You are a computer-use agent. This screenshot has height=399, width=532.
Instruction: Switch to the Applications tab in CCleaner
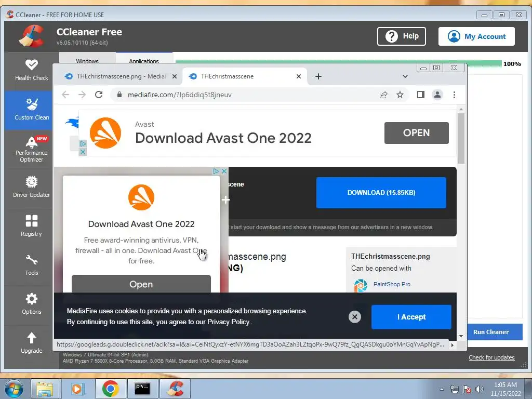coord(144,58)
